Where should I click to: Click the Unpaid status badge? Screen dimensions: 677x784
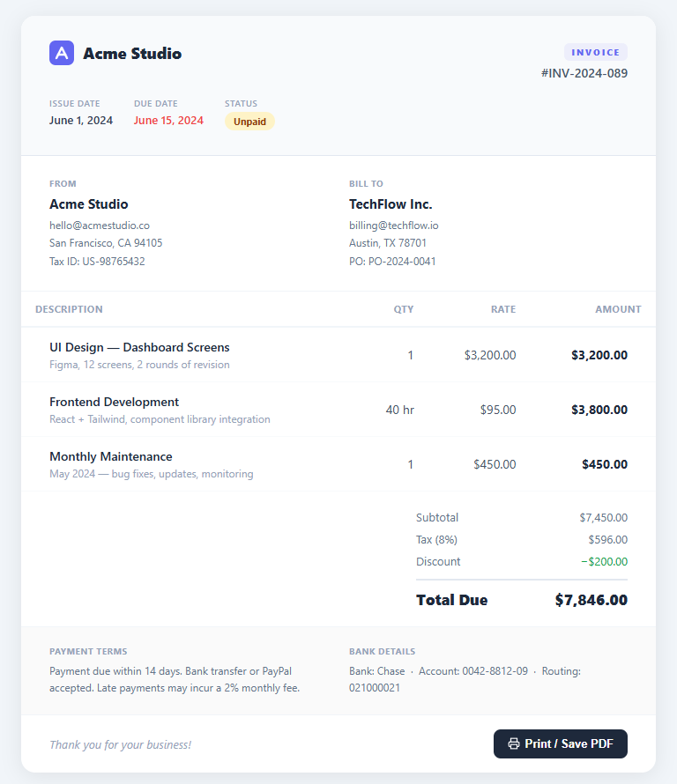pos(249,122)
